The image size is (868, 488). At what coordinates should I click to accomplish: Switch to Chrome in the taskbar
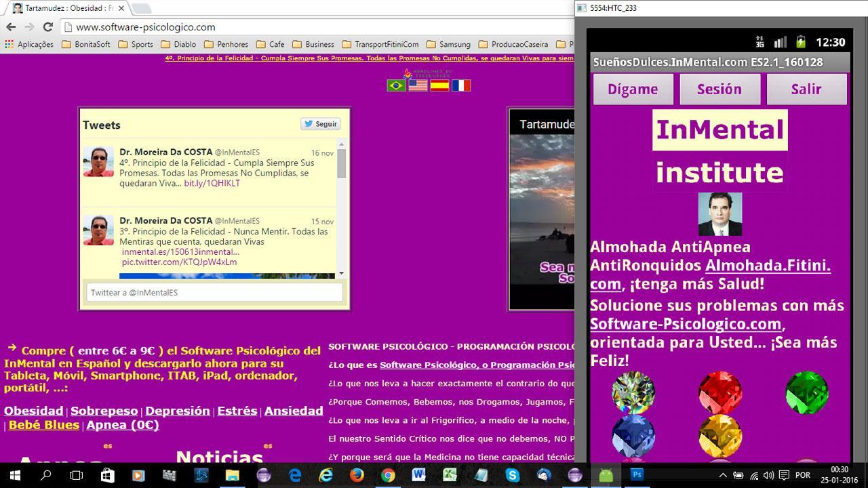point(388,475)
